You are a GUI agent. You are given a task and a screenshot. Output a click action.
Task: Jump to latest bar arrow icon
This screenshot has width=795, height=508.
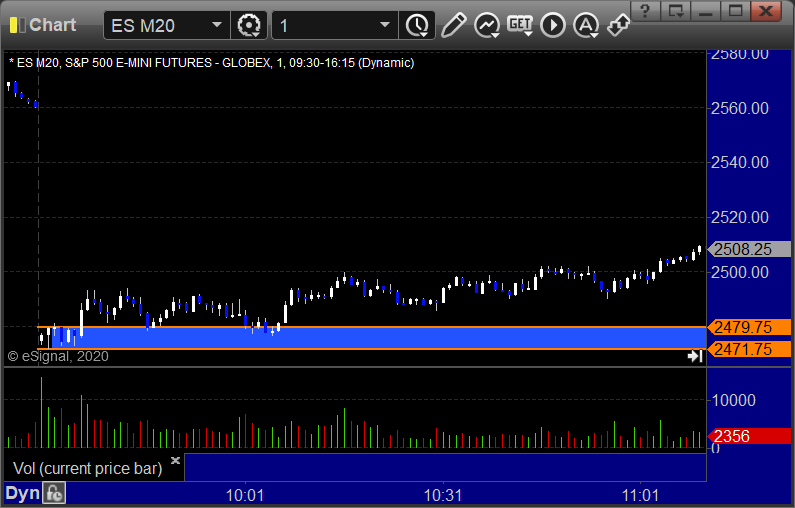coord(695,356)
